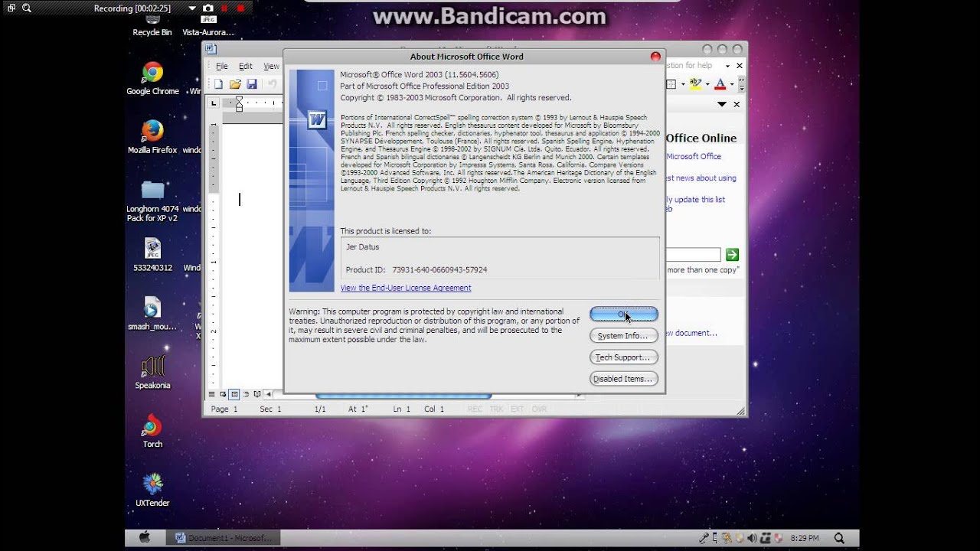Click the Microsoft Office link in task pane
The image size is (980, 551).
click(694, 156)
